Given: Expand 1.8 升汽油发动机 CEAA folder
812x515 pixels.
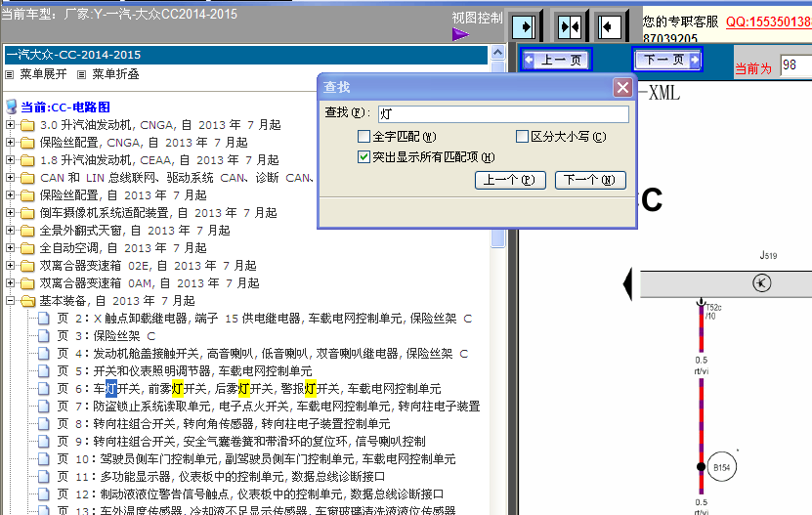Looking at the screenshot, I should pyautogui.click(x=10, y=160).
